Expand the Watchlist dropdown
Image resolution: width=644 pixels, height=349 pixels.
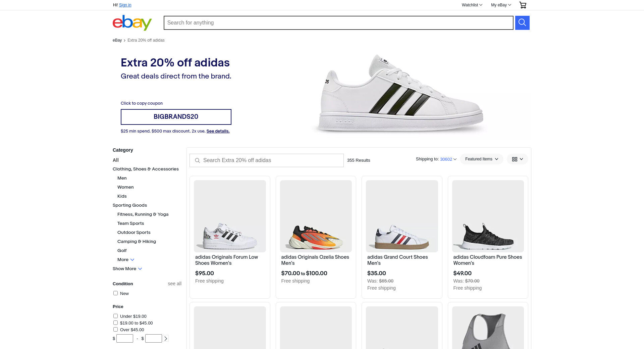472,5
